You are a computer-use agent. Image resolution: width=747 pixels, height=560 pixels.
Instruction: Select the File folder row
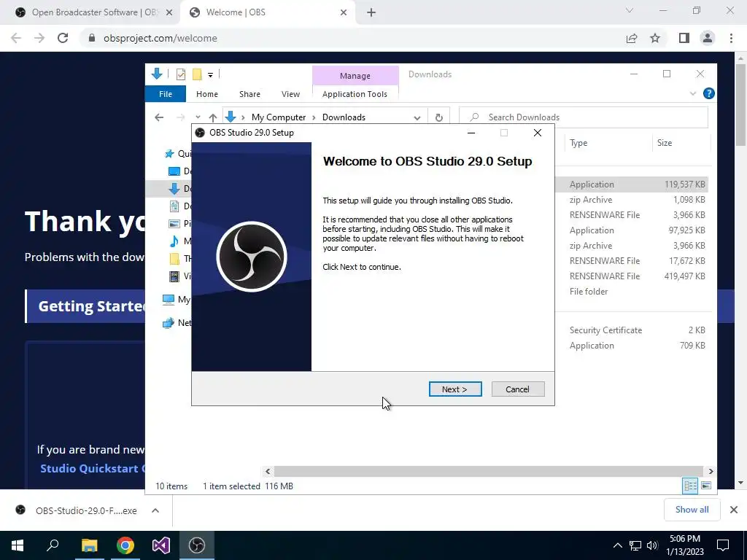coord(632,292)
